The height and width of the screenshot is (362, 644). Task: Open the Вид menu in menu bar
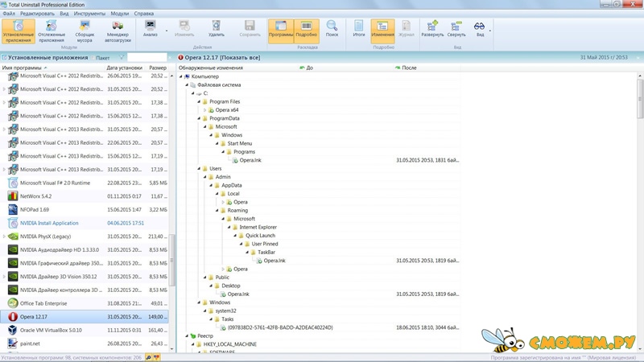(64, 14)
